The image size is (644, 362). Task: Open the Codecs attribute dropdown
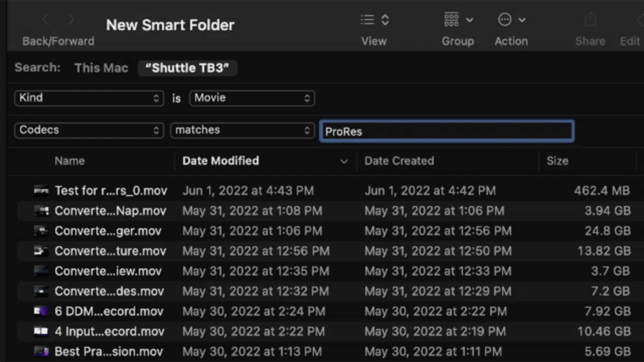tap(89, 130)
